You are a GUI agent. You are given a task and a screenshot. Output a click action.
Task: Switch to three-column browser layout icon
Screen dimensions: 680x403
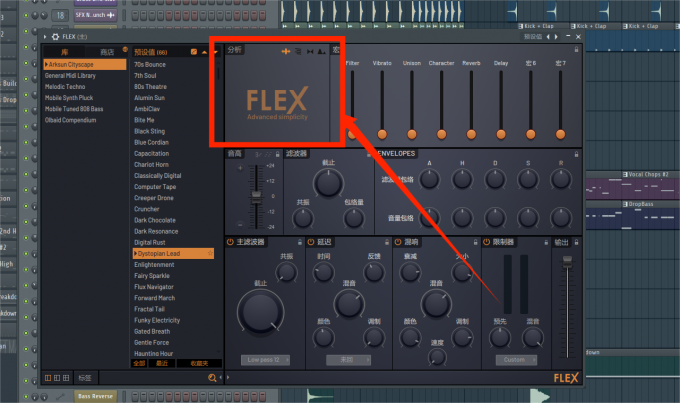click(x=66, y=378)
